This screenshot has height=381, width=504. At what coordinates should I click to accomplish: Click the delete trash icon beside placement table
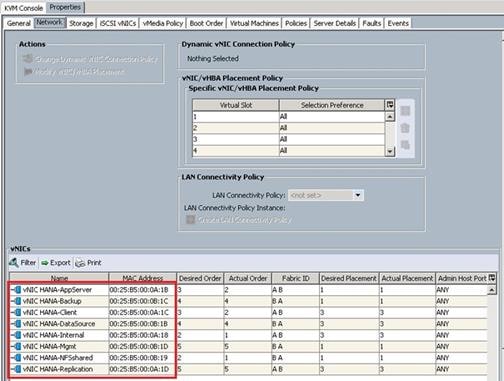405,128
